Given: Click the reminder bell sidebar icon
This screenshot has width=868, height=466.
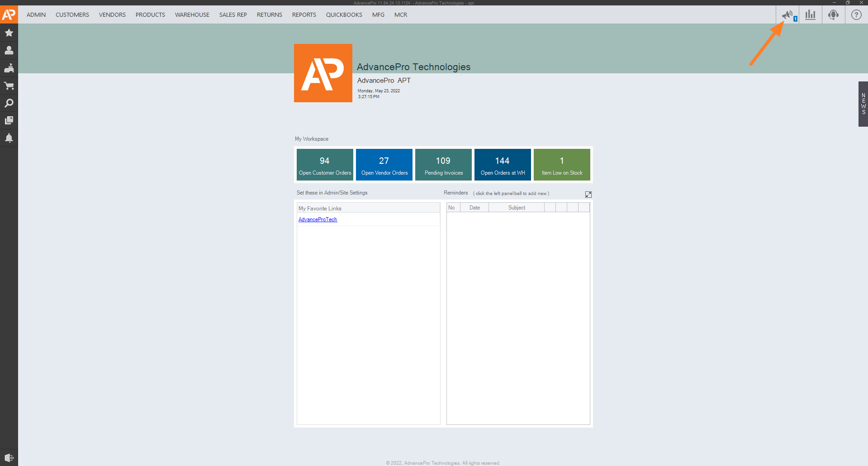Looking at the screenshot, I should tap(9, 138).
